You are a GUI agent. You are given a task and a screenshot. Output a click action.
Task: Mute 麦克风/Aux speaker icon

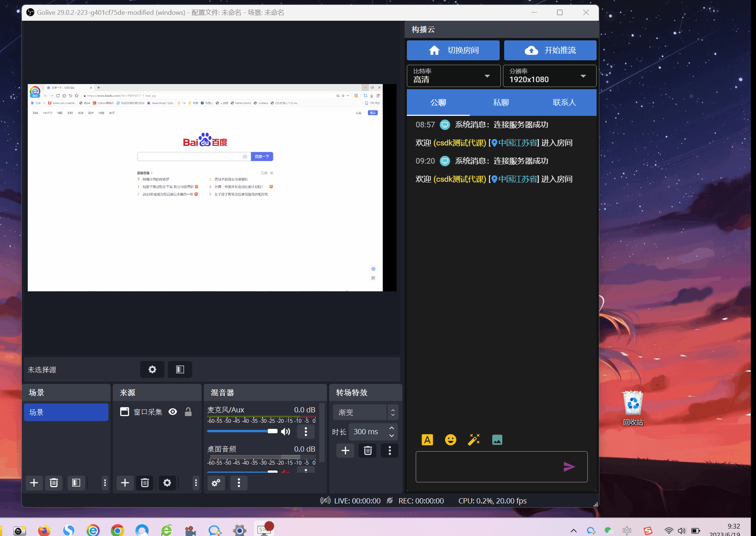click(286, 432)
